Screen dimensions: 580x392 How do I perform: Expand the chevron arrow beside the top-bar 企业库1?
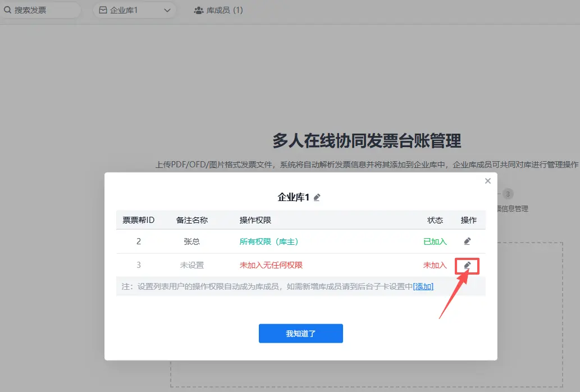point(167,10)
